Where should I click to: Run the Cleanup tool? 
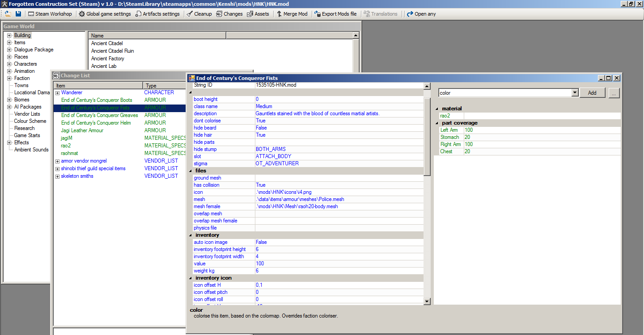pos(199,14)
